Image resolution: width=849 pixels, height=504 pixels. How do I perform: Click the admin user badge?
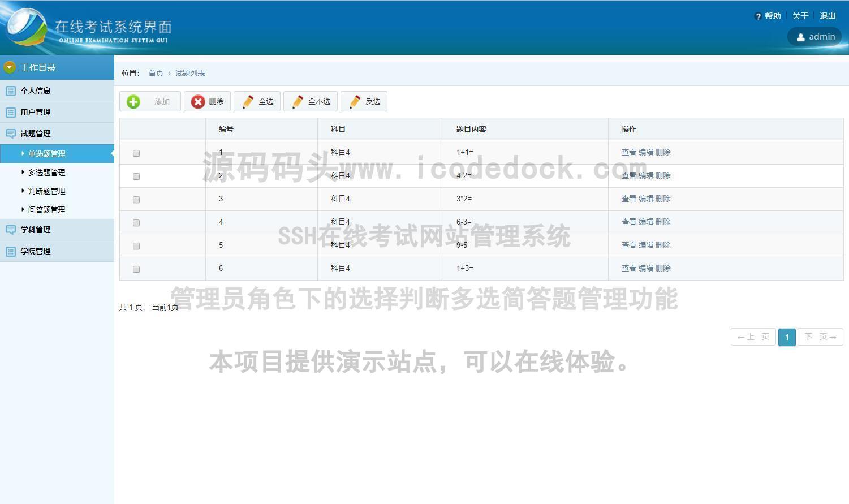814,37
